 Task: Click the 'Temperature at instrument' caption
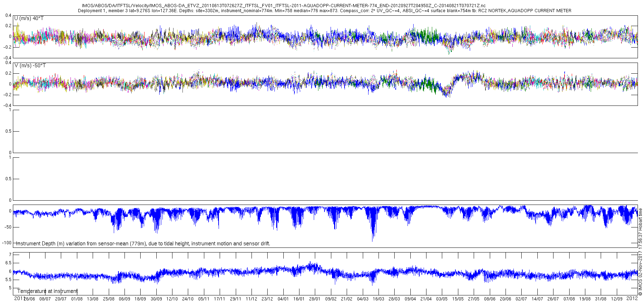(x=48, y=291)
